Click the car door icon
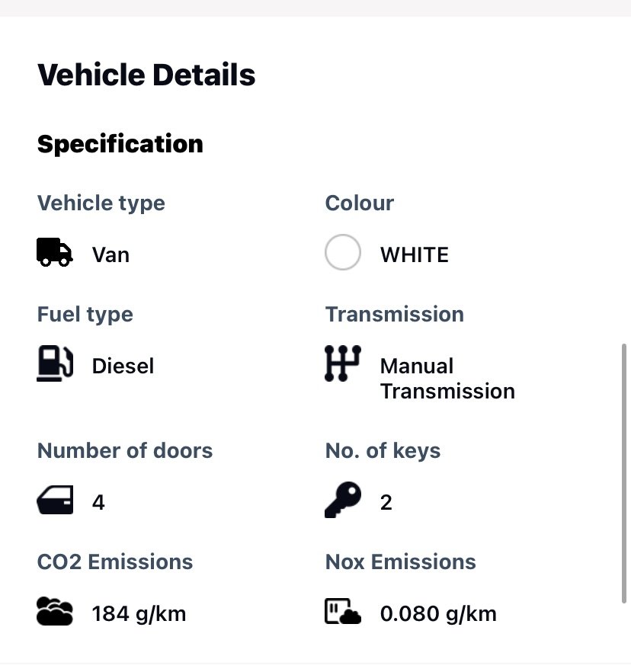 click(55, 501)
